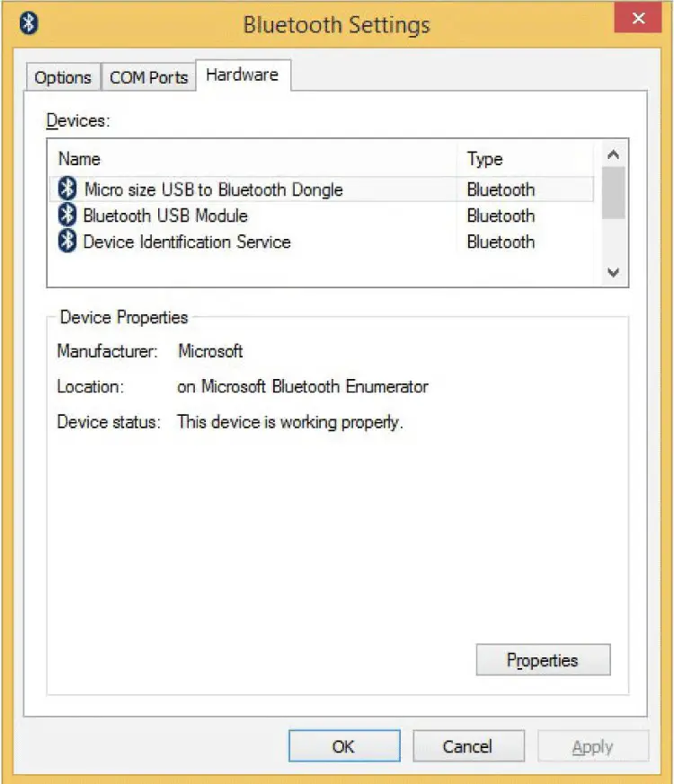674x784 pixels.
Task: Select the Hardware tab
Action: (242, 75)
